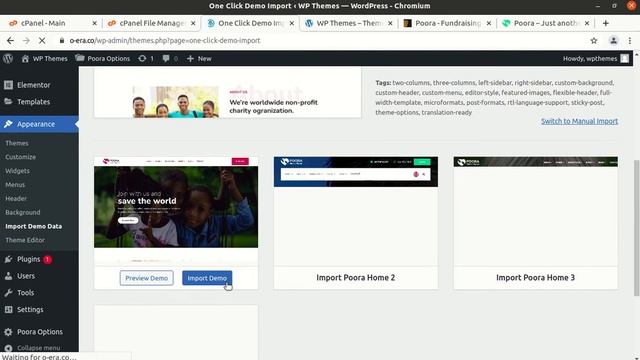640x360 pixels.
Task: Close the cPanel - Main tab
Action: pyautogui.click(x=94, y=23)
